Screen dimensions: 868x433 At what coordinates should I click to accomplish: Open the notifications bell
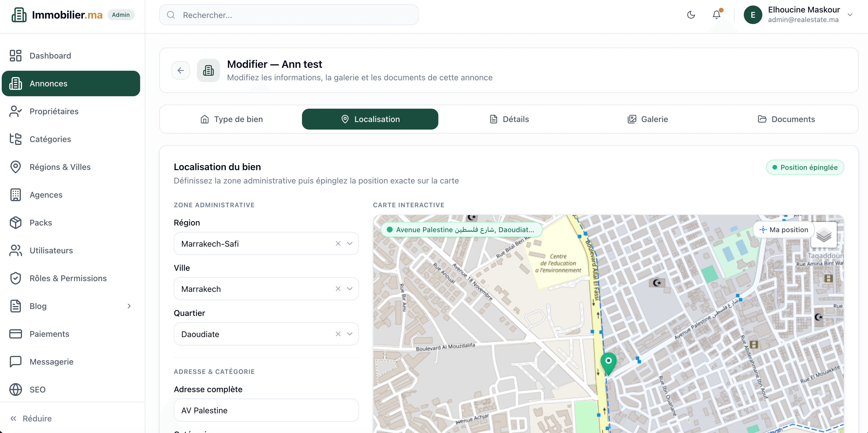(x=716, y=14)
